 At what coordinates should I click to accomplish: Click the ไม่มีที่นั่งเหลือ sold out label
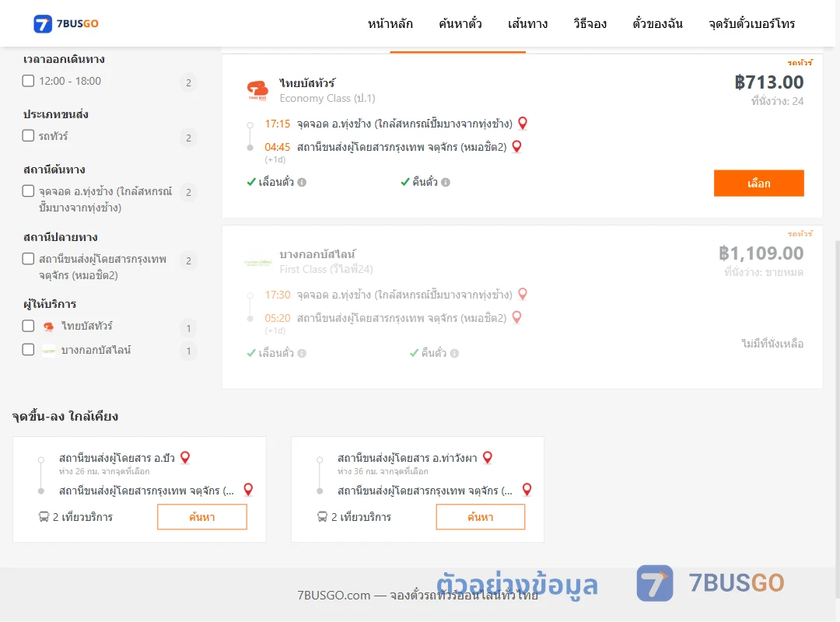[x=773, y=344]
